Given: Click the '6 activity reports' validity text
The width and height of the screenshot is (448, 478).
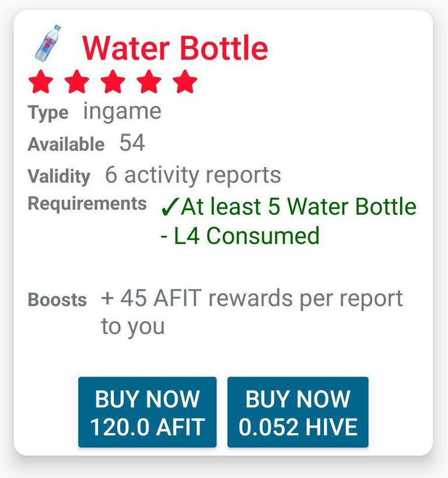Looking at the screenshot, I should [x=192, y=175].
